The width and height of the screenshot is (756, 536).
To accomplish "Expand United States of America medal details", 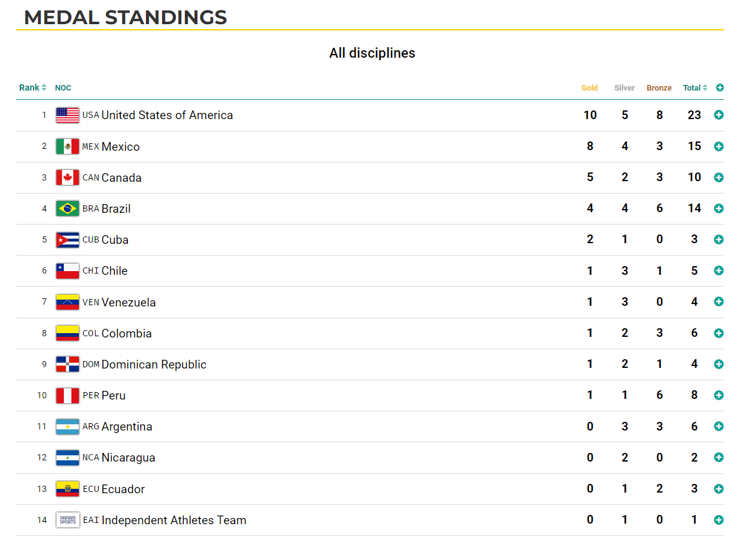I will [719, 115].
